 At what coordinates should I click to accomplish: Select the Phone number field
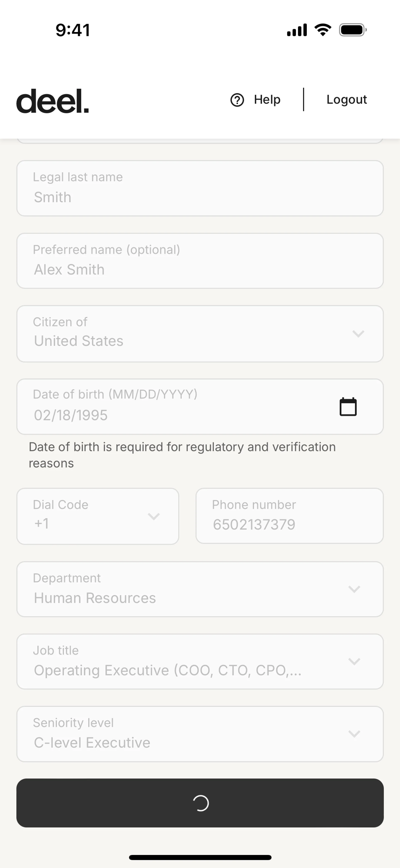point(289,516)
